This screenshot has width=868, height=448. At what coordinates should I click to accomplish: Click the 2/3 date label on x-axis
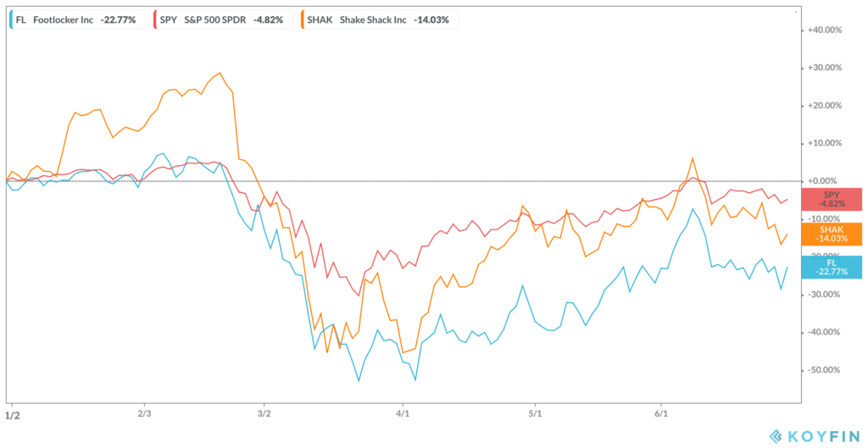144,414
